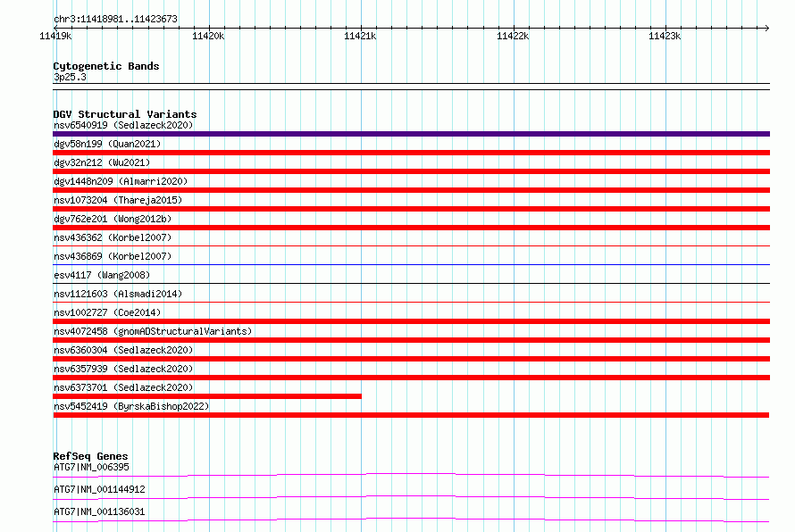The image size is (795, 532).
Task: Click the nsv6540919 (Sedlazeck2020) variant label
Action: click(x=123, y=125)
